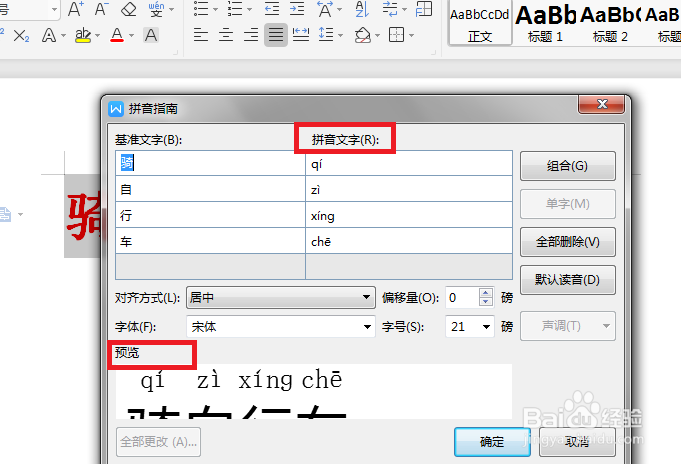Open the highlight color dropdown arrow

tap(97, 36)
